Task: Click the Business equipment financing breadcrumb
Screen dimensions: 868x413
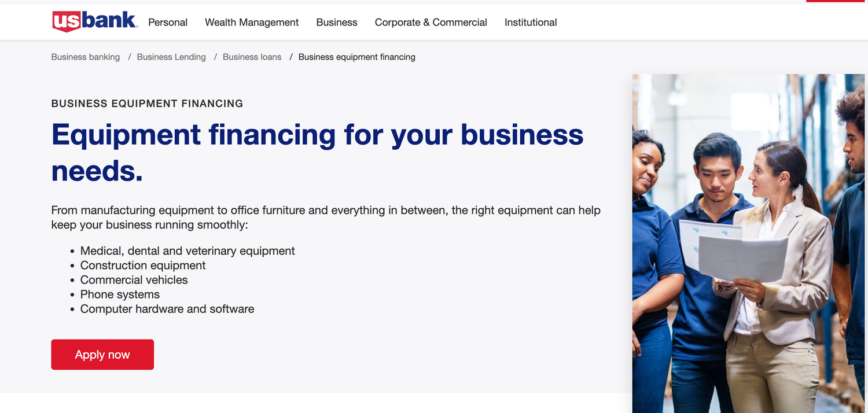Action: (x=357, y=57)
